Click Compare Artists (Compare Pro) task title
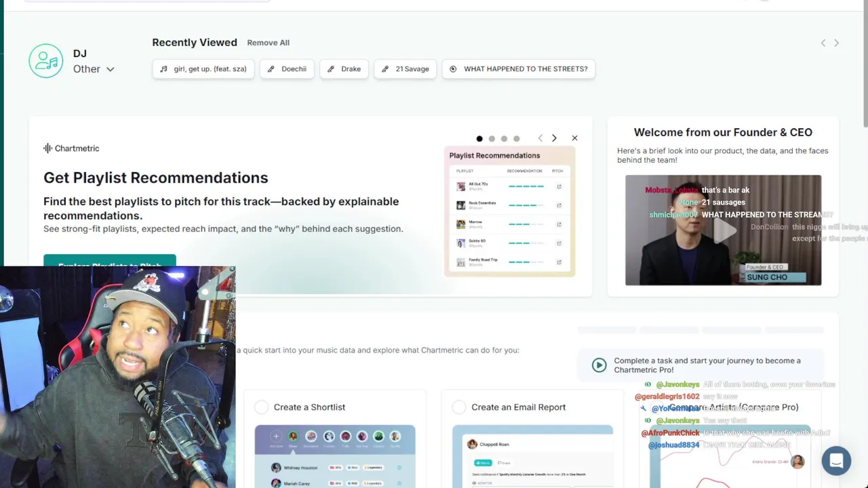This screenshot has width=868, height=488. [734, 407]
